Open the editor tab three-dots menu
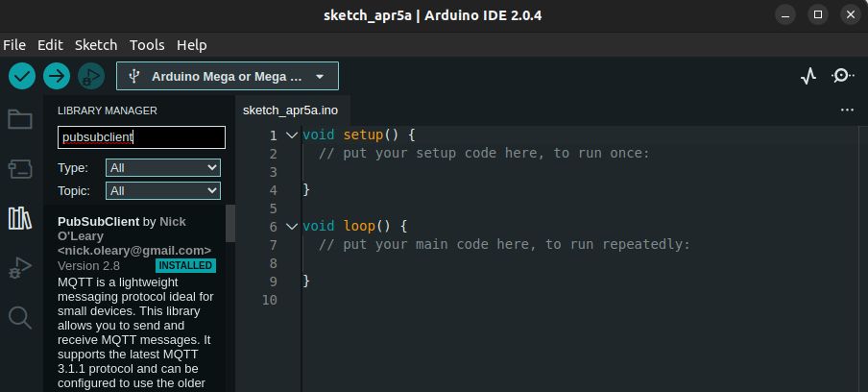868x392 pixels. [847, 110]
